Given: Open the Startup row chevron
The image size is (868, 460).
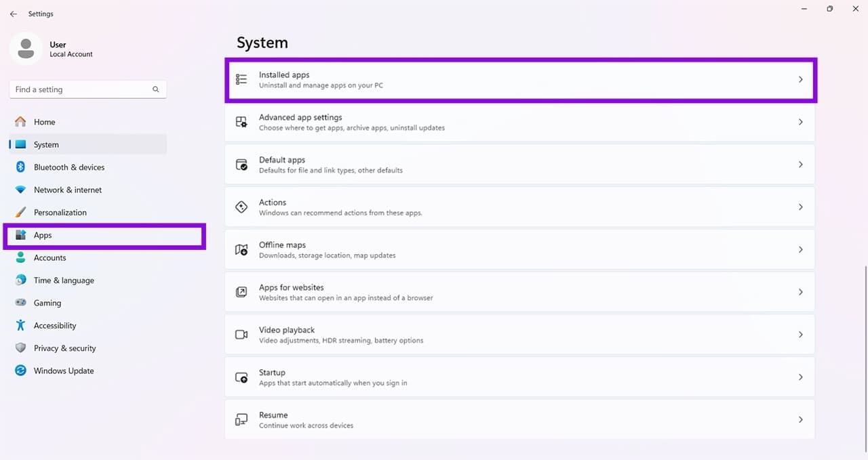Looking at the screenshot, I should (801, 377).
